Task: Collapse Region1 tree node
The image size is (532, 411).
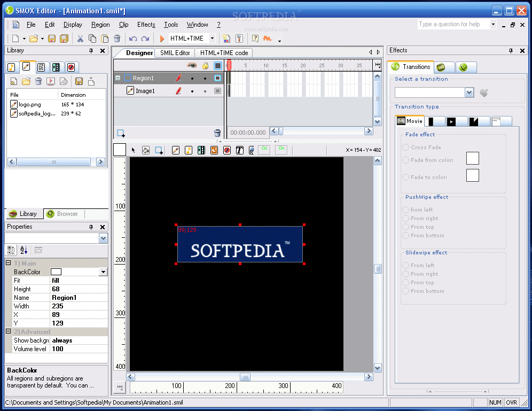Action: pos(118,78)
